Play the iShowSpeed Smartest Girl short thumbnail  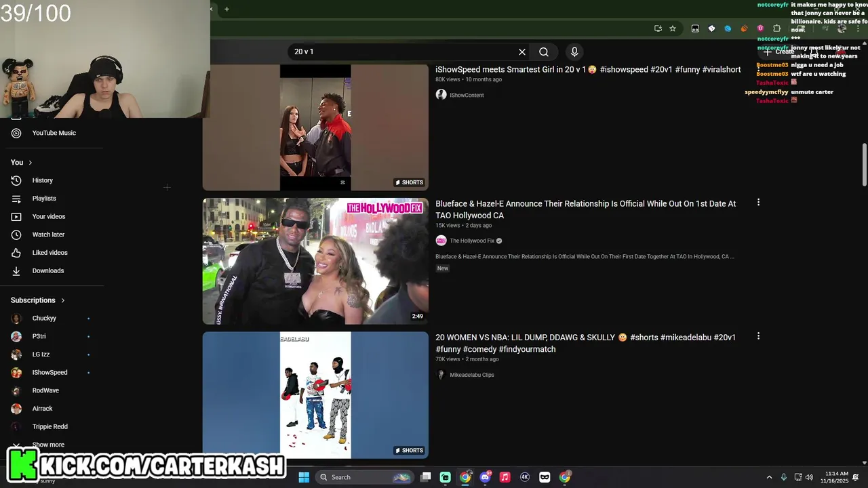(x=315, y=128)
